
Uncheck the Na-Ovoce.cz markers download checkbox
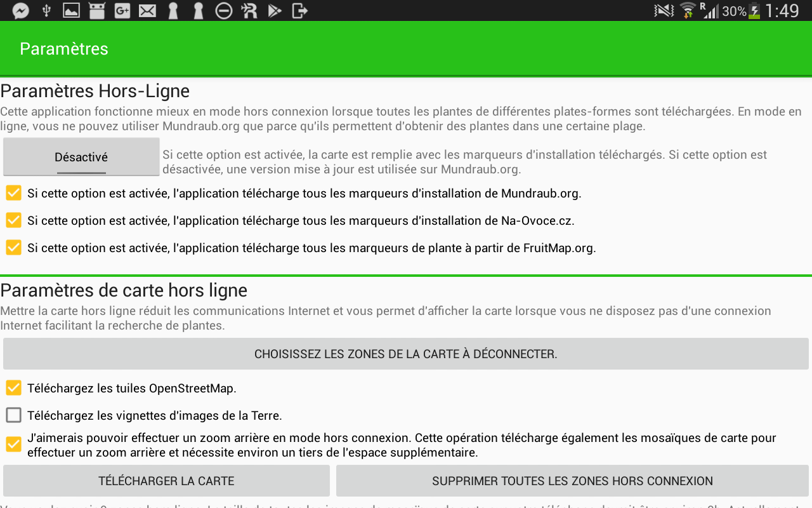click(x=14, y=220)
